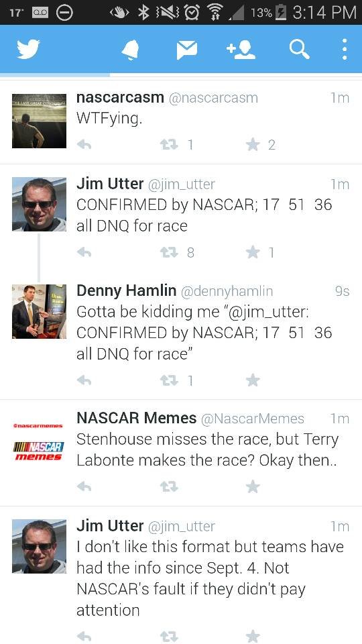Viewport: 362px width, 644px height.
Task: Tap the find people add-user icon
Action: click(241, 50)
